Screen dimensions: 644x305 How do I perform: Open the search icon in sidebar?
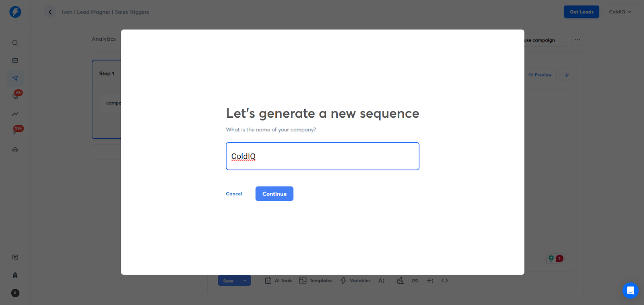pyautogui.click(x=15, y=43)
